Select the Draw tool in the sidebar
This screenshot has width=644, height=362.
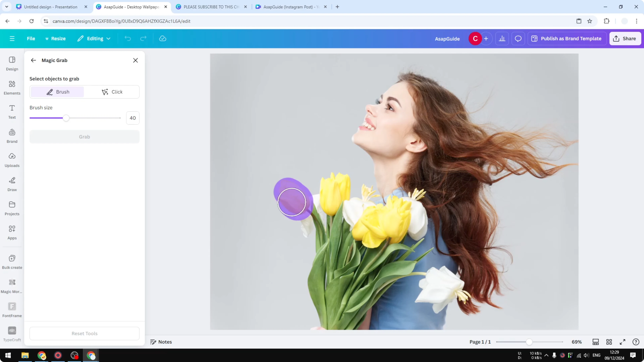[x=12, y=184]
